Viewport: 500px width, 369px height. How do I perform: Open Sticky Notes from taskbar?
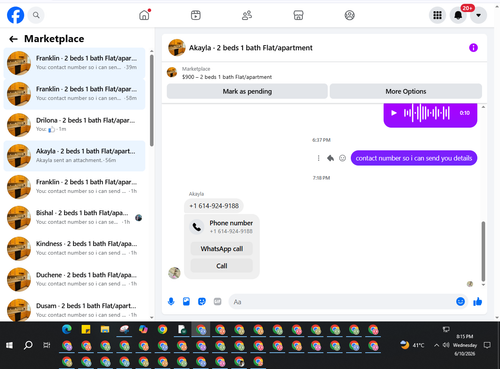86,330
